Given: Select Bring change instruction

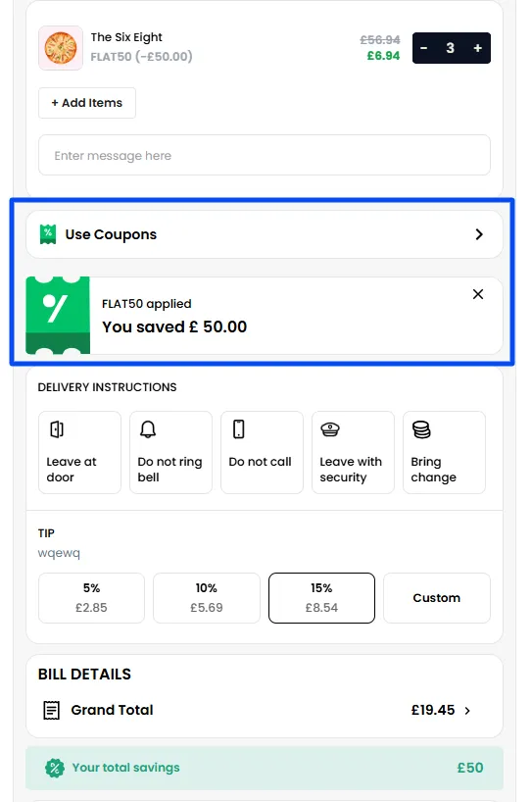Looking at the screenshot, I should (444, 452).
